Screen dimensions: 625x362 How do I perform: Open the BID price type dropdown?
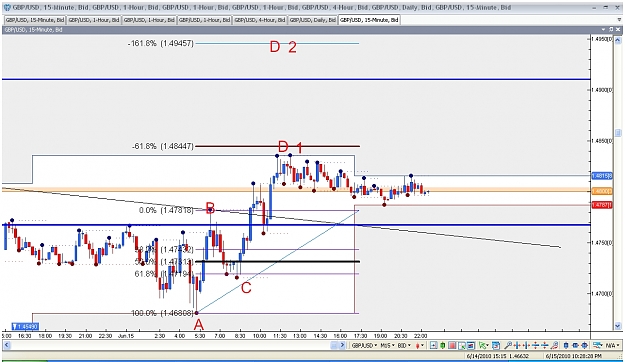tap(404, 345)
